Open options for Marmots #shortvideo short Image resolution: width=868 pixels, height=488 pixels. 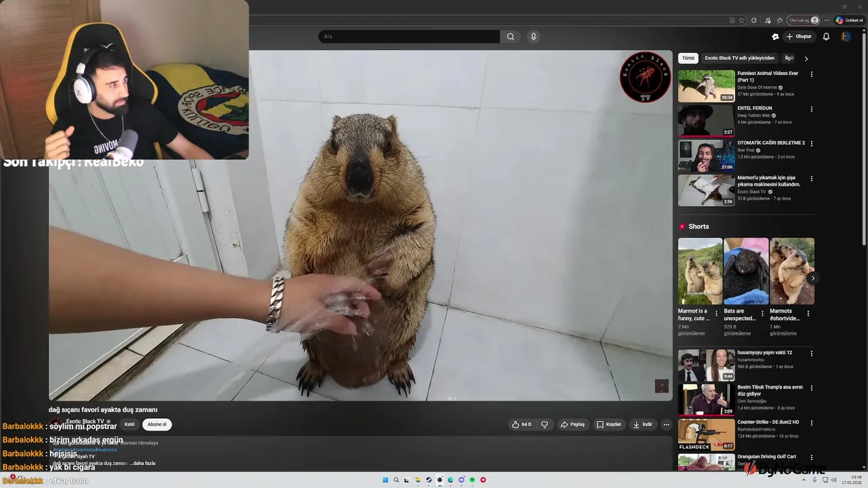click(x=808, y=313)
